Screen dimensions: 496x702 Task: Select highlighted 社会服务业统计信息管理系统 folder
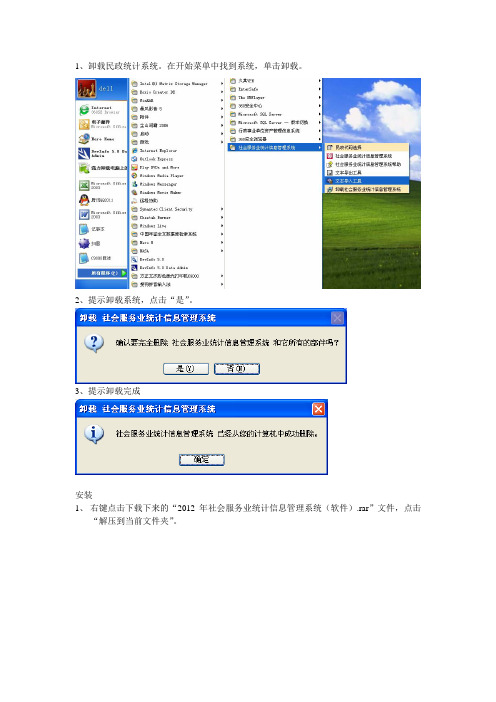point(275,147)
